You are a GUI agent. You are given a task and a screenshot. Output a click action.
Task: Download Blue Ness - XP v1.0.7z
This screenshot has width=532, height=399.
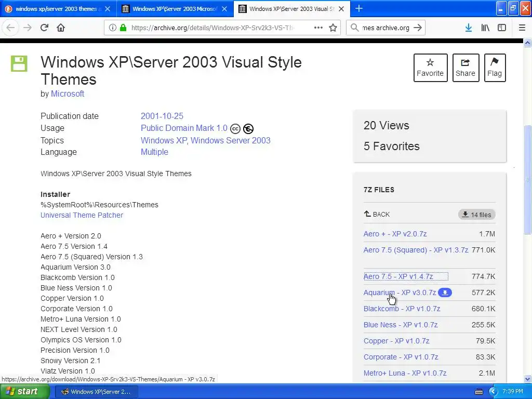pyautogui.click(x=401, y=325)
